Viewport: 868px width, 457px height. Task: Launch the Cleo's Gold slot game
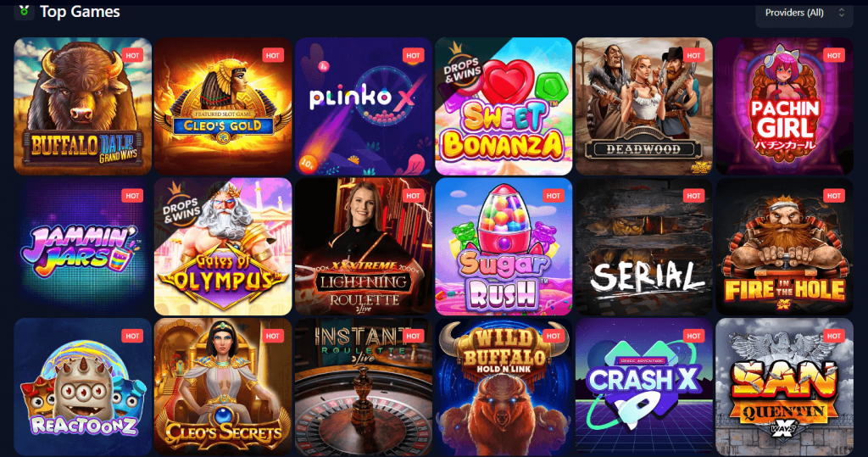pyautogui.click(x=223, y=106)
